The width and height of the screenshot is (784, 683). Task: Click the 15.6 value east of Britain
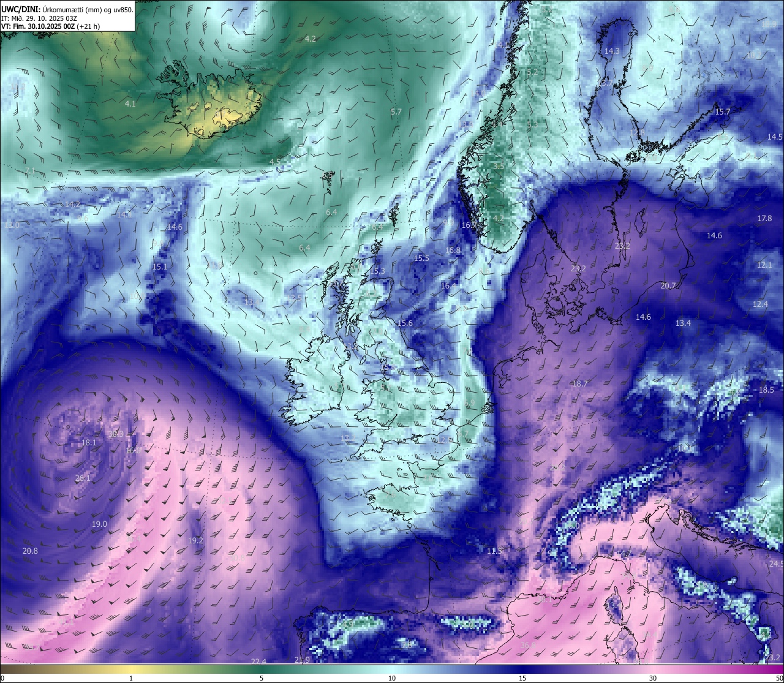pos(405,323)
